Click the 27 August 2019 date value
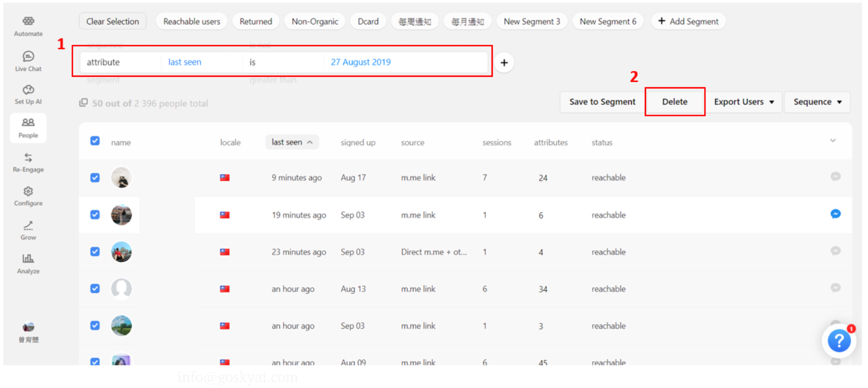This screenshot has height=388, width=868. pyautogui.click(x=361, y=62)
